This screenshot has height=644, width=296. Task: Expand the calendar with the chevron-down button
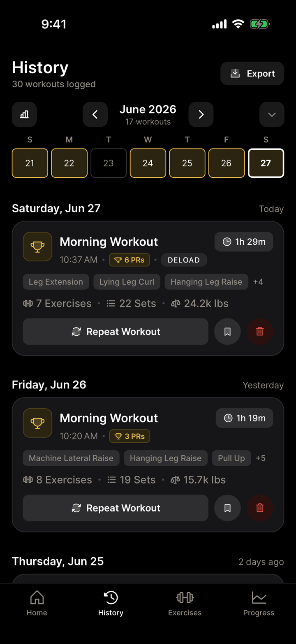272,114
